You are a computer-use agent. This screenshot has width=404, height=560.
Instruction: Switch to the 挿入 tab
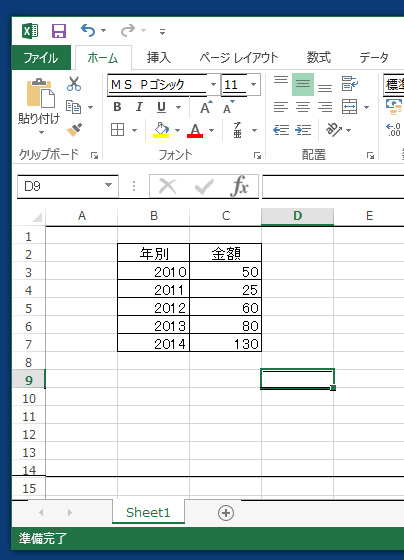[x=159, y=58]
